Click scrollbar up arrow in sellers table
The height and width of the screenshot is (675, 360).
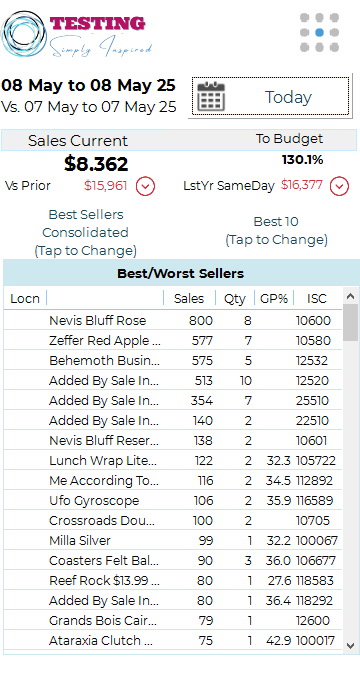click(x=351, y=296)
